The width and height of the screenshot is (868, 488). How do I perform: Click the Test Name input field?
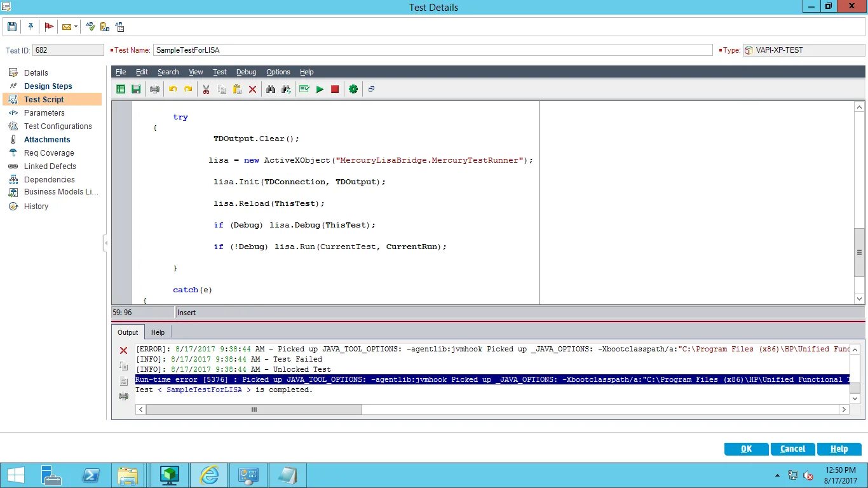coord(433,50)
